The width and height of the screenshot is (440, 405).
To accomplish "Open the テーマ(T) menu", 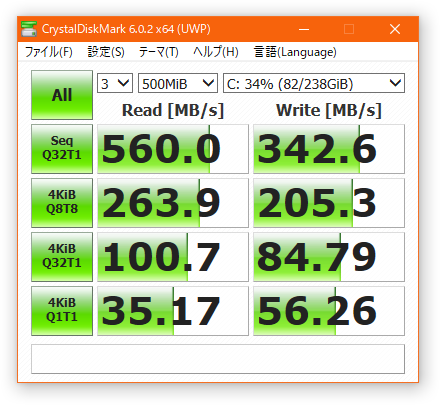I will 159,52.
